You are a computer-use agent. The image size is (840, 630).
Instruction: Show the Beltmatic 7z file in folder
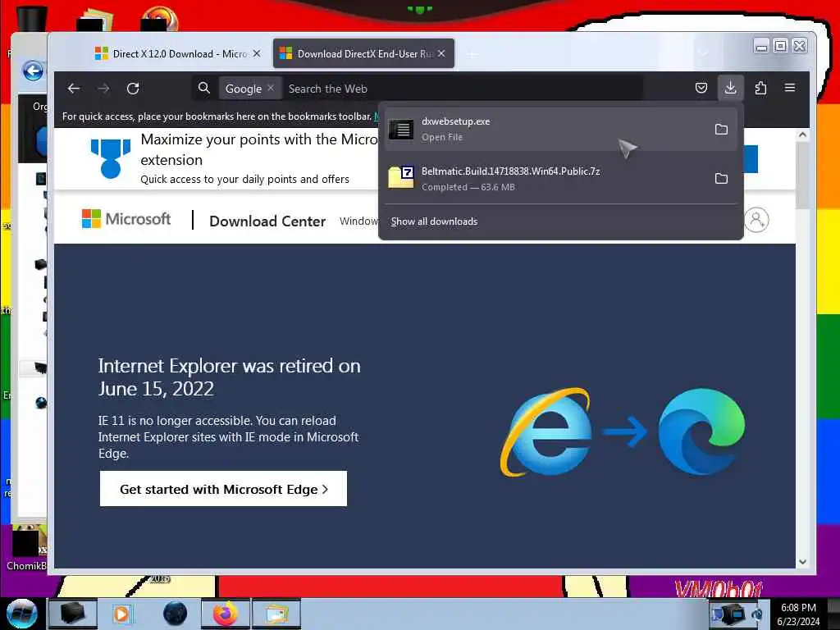pyautogui.click(x=721, y=178)
